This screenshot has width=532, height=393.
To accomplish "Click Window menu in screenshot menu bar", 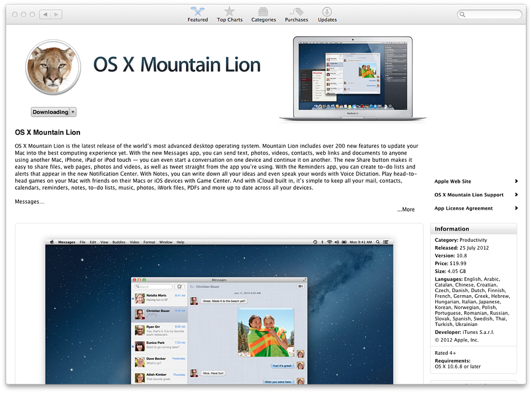I will (166, 242).
